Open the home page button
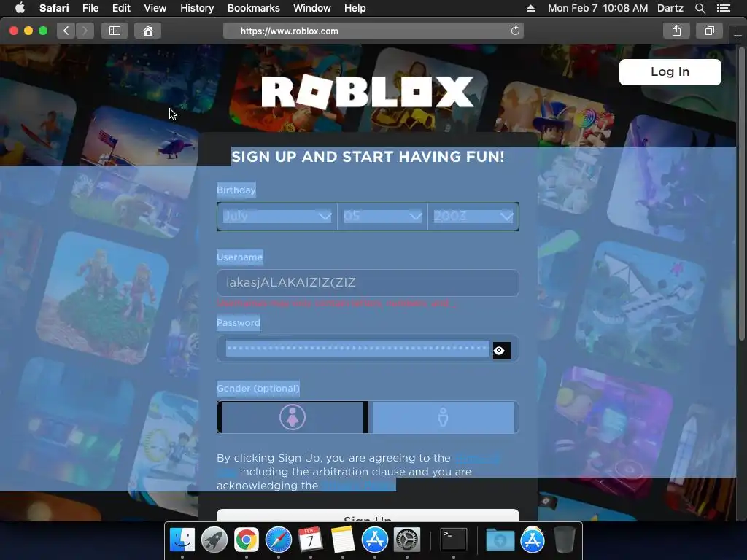Image resolution: width=747 pixels, height=560 pixels. (148, 31)
